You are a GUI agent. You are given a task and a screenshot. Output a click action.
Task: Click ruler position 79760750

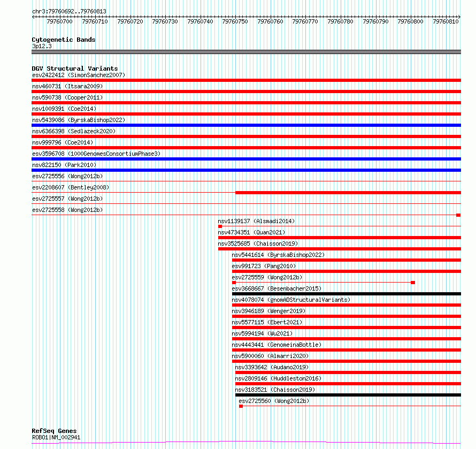235,21
